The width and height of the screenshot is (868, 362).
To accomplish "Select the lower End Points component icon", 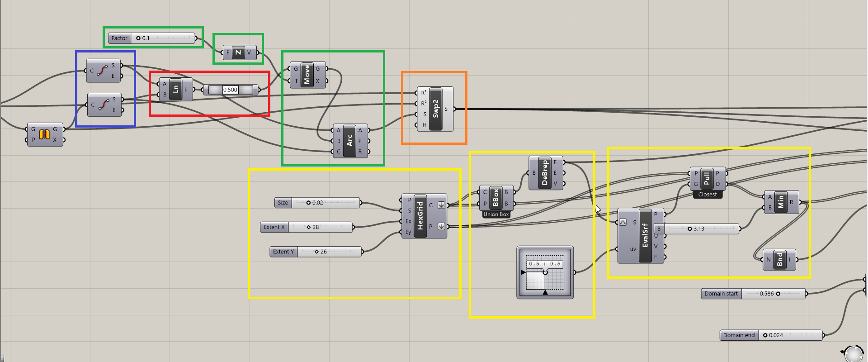I will (104, 105).
